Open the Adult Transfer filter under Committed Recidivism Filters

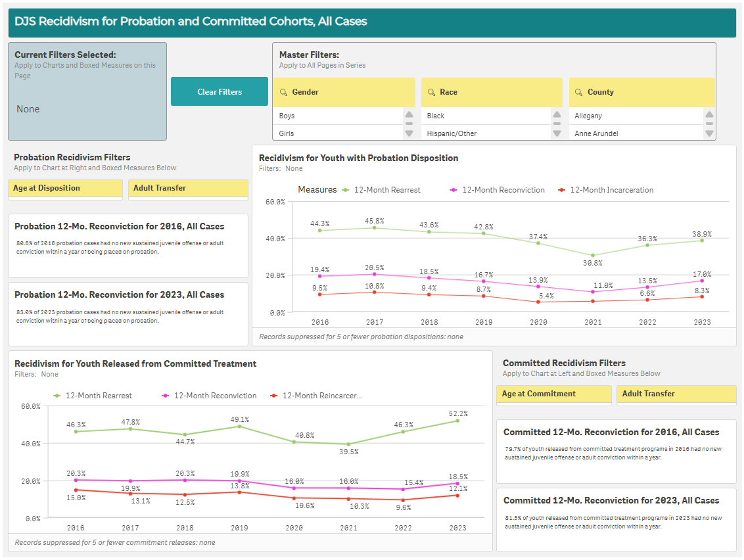676,394
